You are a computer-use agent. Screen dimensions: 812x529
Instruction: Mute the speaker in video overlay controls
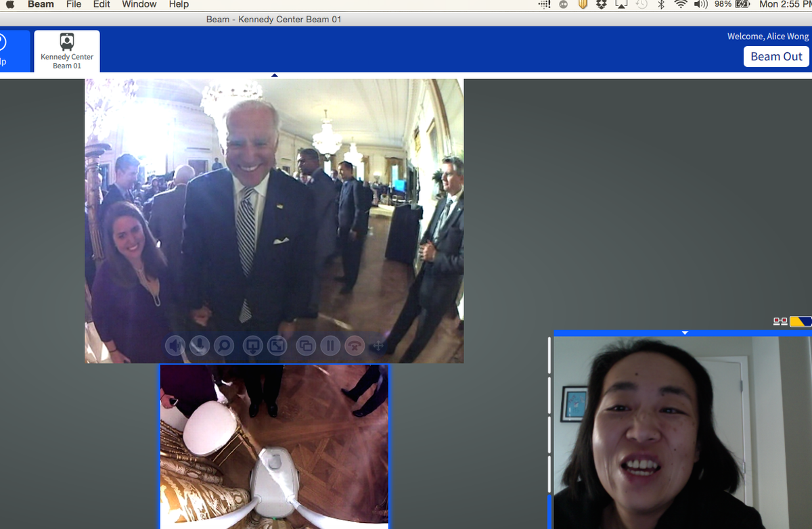click(175, 346)
